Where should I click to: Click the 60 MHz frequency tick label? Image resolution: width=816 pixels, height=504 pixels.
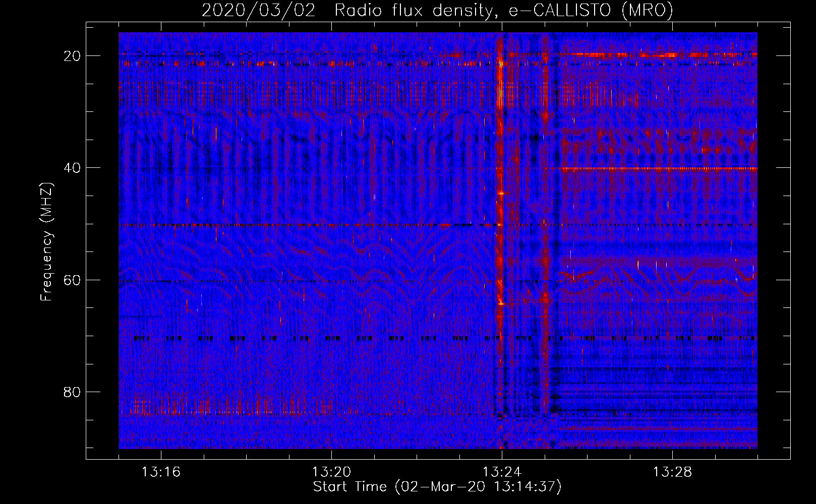tap(72, 280)
